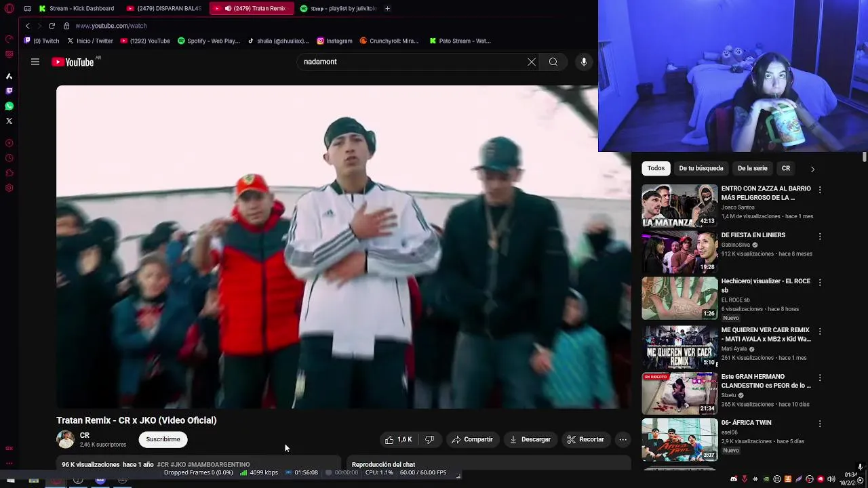Open a new browser tab
Image resolution: width=868 pixels, height=488 pixels.
387,9
